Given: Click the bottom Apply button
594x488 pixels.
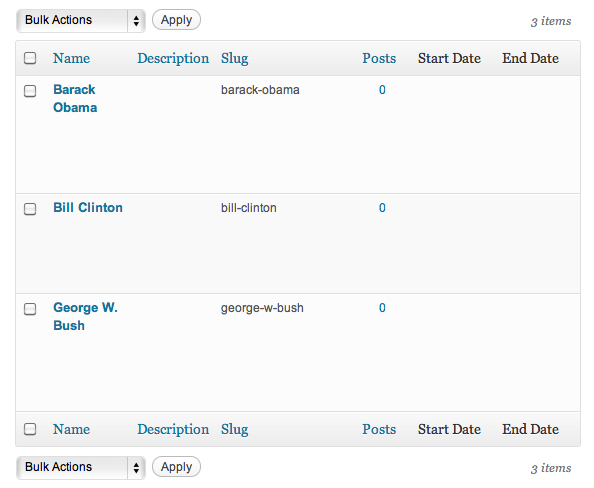Looking at the screenshot, I should tap(176, 466).
